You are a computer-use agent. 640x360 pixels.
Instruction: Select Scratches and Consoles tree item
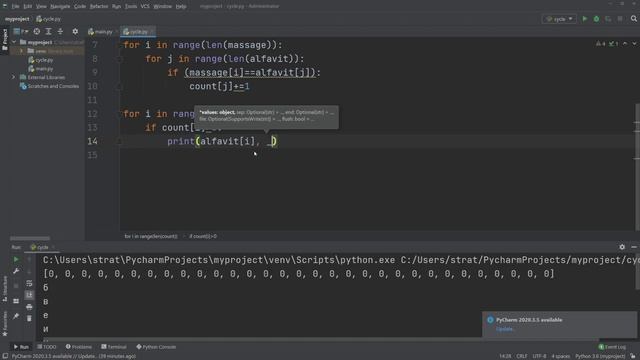[x=49, y=86]
